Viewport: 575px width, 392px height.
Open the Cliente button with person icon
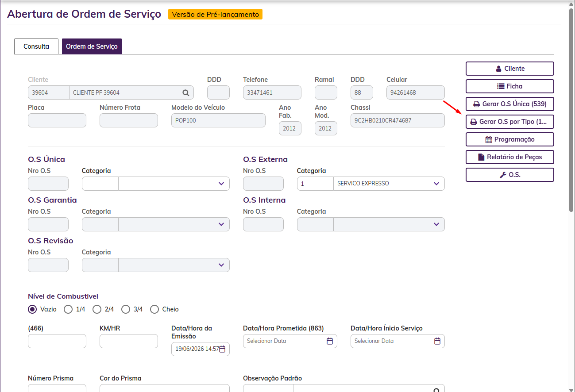(x=510, y=69)
